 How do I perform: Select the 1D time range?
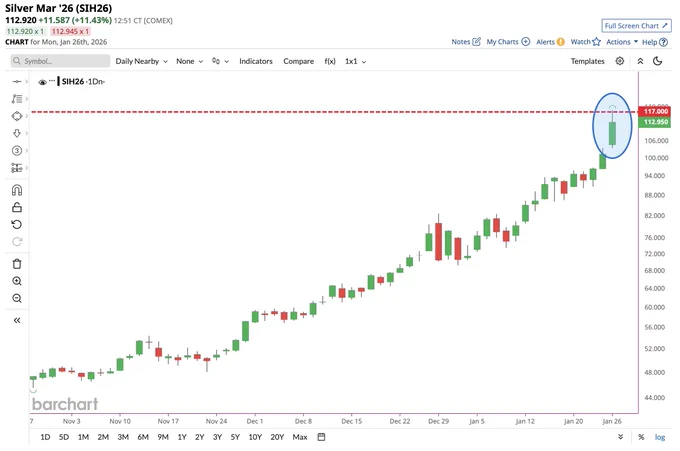[45, 437]
